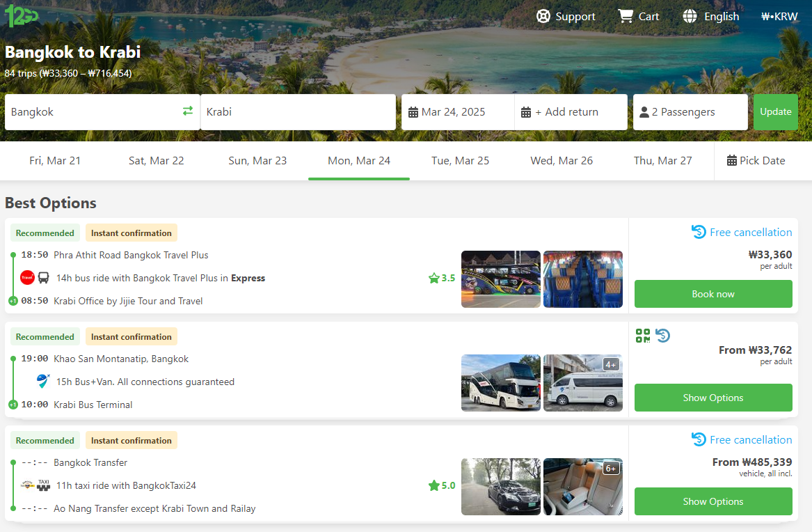
Task: Select the Sun, Mar 23 date tab
Action: [257, 161]
